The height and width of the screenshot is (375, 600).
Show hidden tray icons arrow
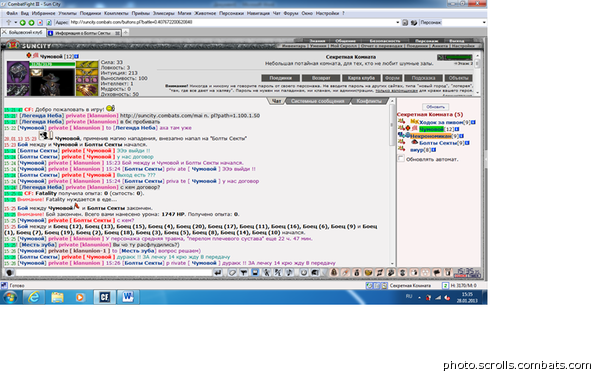(419, 297)
